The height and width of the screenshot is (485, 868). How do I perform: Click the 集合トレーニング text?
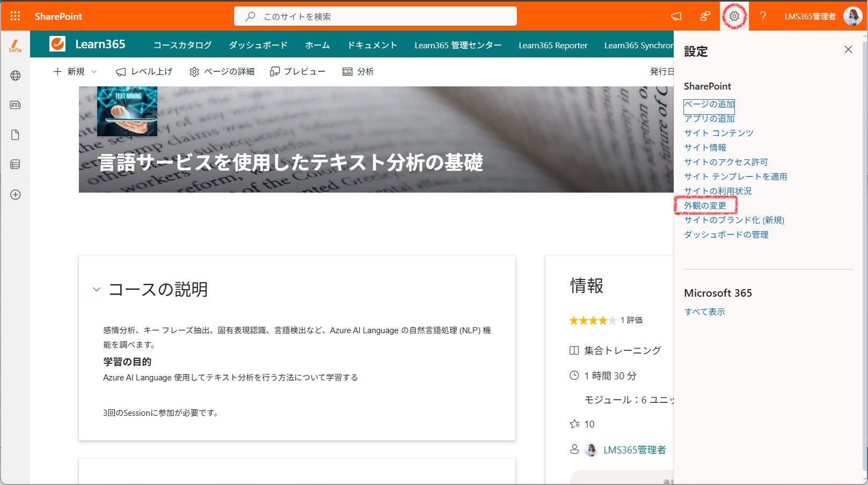pos(623,350)
